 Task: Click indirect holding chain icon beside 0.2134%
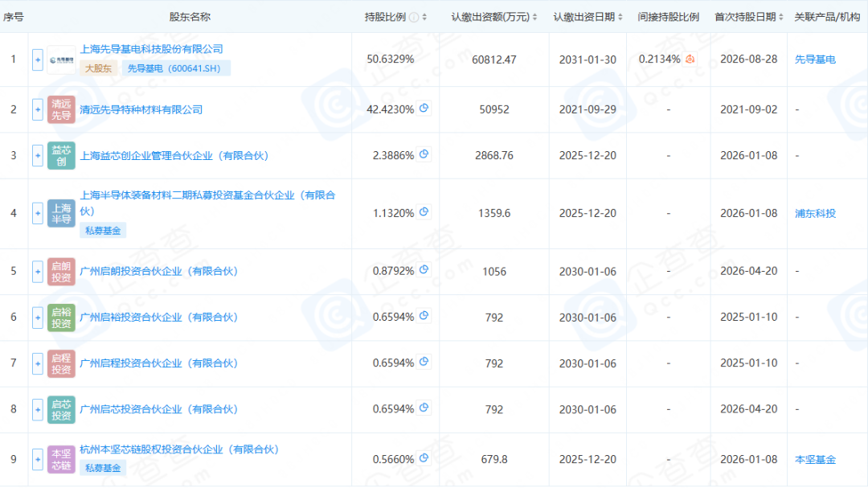pos(690,59)
